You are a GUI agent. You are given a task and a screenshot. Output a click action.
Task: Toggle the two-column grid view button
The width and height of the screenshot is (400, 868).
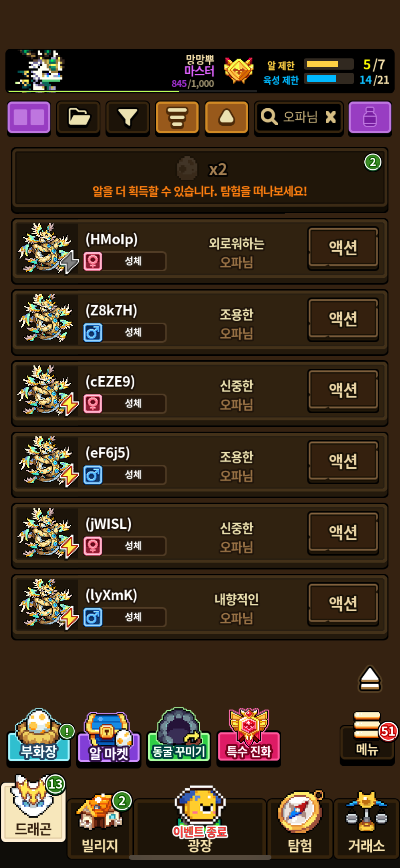29,117
